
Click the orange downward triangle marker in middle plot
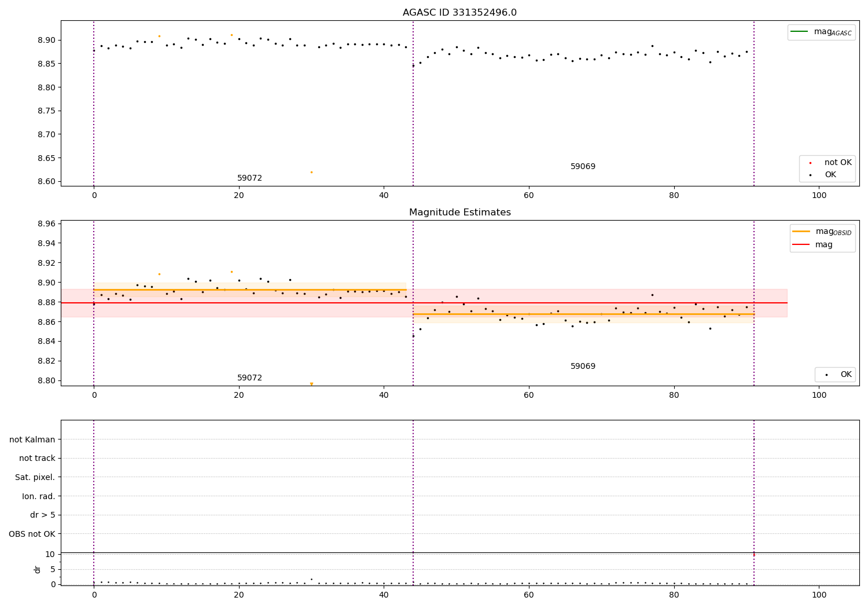[311, 384]
